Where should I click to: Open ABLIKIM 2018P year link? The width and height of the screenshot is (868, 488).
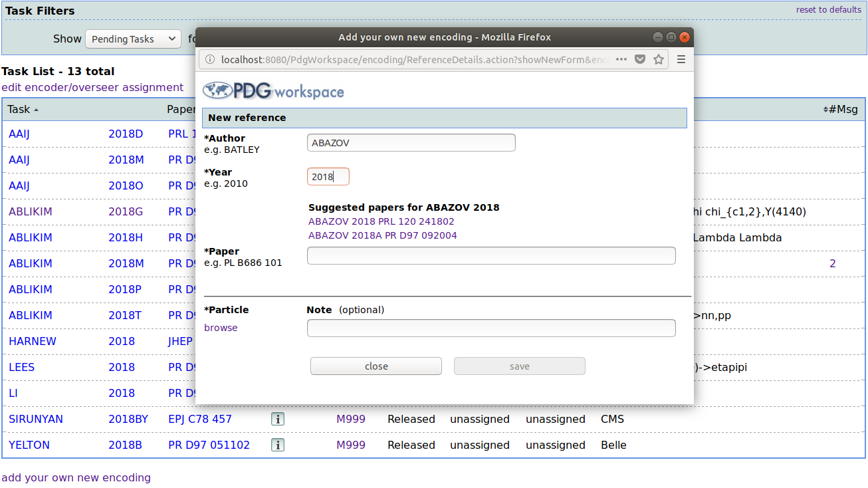(x=126, y=289)
